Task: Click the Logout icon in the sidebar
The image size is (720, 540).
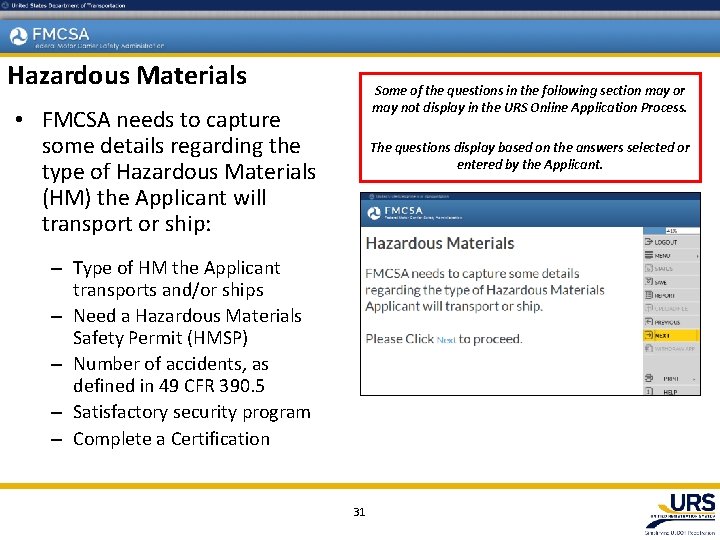Action: click(648, 242)
